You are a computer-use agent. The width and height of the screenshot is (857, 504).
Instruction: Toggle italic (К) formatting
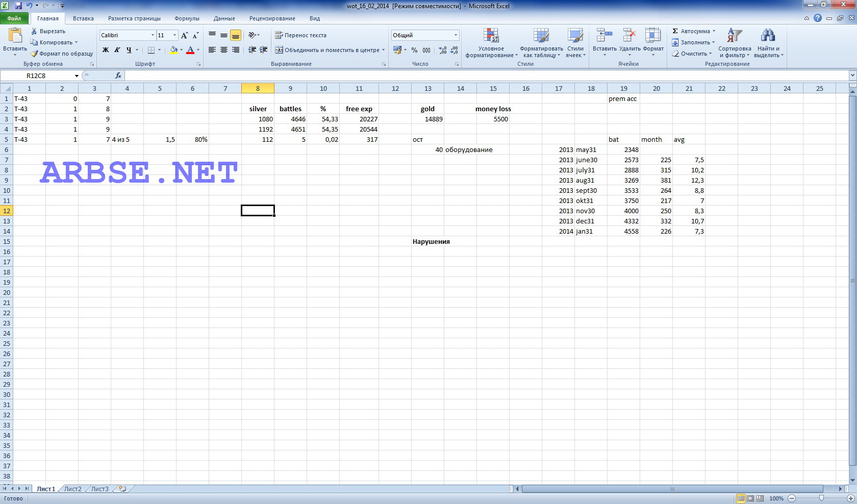117,50
